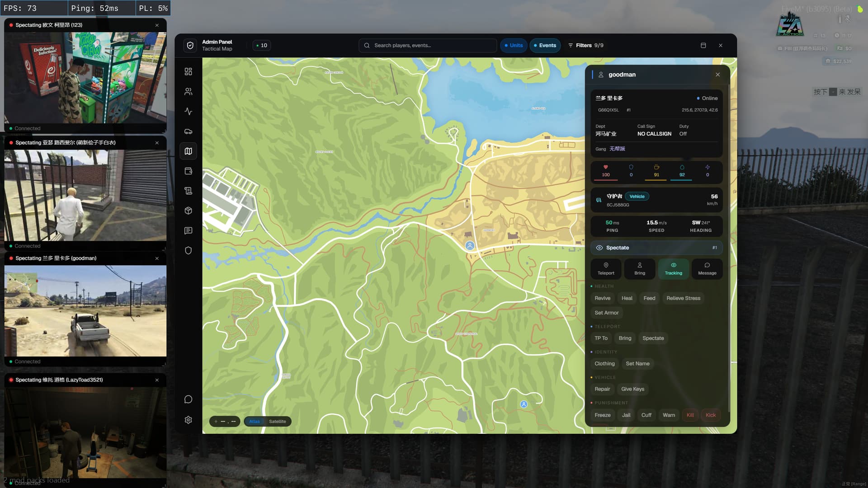This screenshot has height=488, width=868.
Task: Open the settings gear in admin sidebar
Action: [x=188, y=420]
